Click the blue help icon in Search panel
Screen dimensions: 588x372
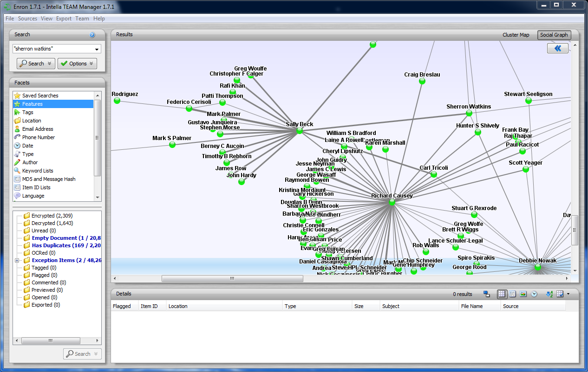(92, 35)
